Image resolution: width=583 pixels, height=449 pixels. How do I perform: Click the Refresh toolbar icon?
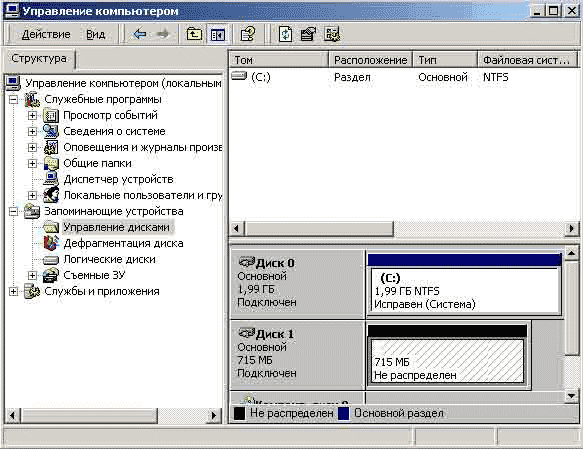285,35
